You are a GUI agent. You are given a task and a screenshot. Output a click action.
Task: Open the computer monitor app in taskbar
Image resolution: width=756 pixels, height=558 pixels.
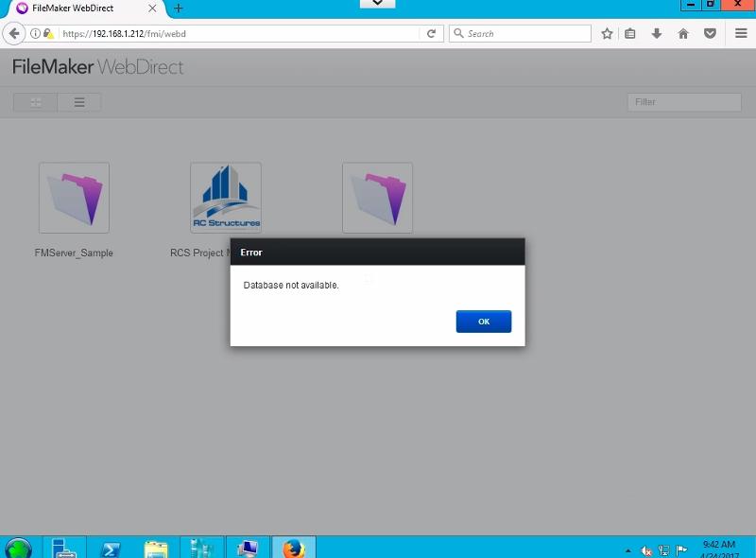(x=248, y=549)
